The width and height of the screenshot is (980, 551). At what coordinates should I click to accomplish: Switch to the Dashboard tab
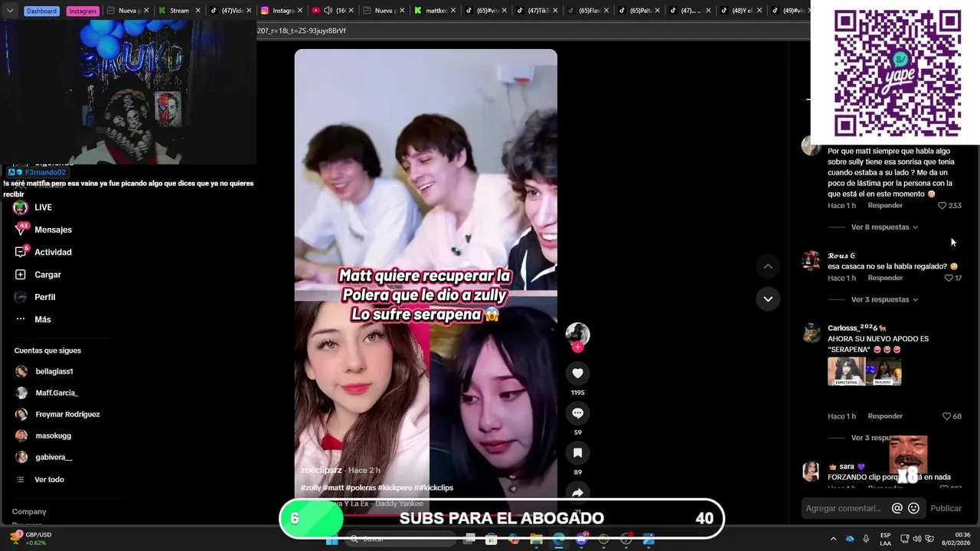pyautogui.click(x=41, y=11)
